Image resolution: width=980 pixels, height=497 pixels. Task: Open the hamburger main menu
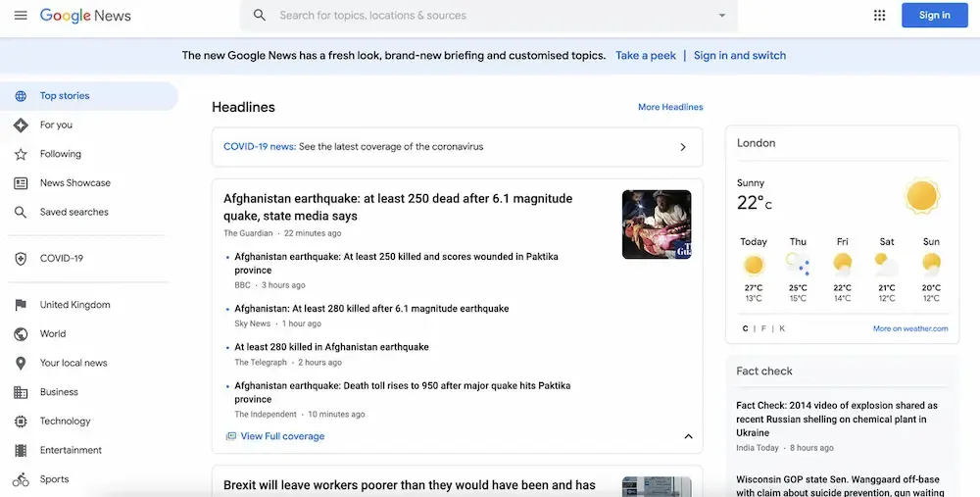tap(21, 16)
